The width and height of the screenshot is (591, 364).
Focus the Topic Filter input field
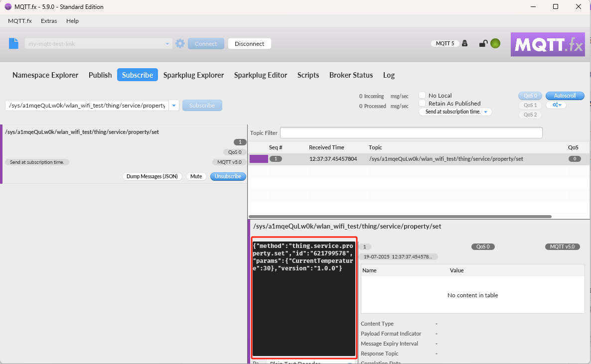[411, 132]
